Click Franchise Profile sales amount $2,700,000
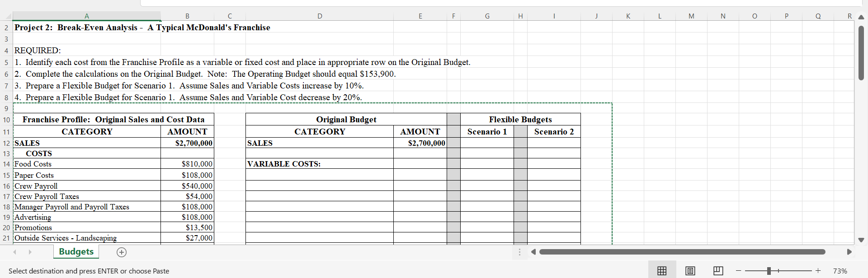 coord(187,143)
